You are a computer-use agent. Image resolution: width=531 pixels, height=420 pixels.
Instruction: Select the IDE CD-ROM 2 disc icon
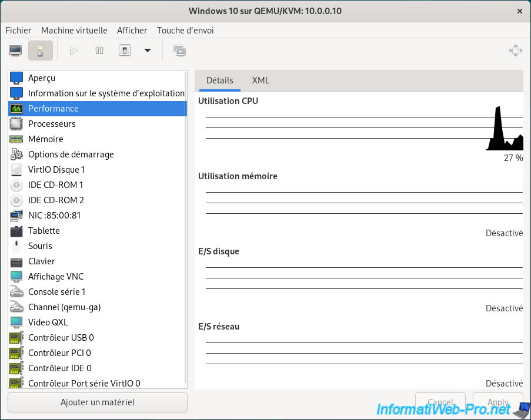coord(16,200)
